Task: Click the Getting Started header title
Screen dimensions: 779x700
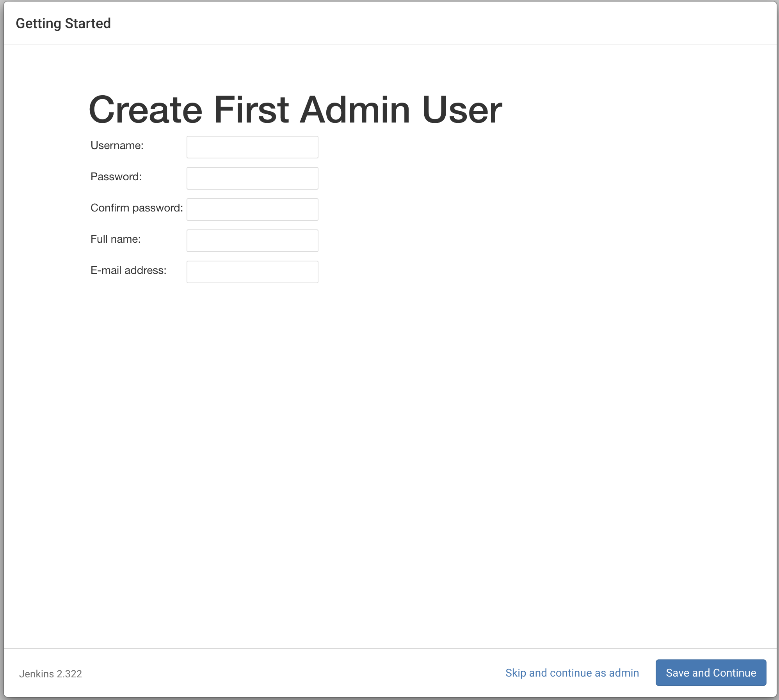Action: [63, 23]
